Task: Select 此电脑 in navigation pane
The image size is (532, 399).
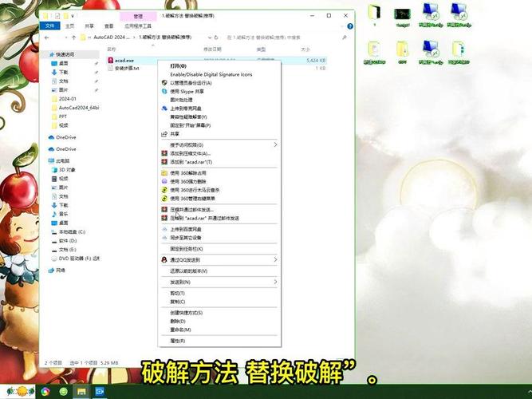Action: (x=62, y=160)
